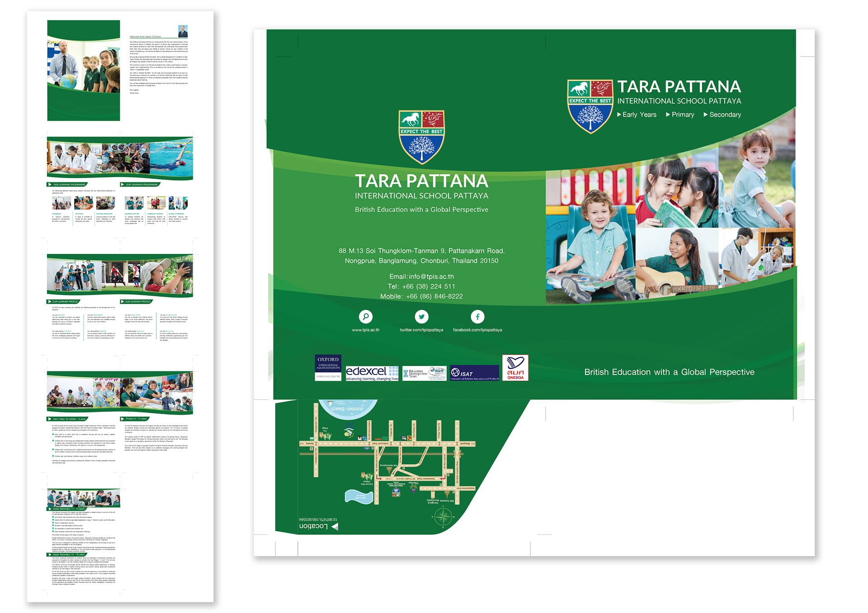Click the students wearing headphones photo

pyautogui.click(x=141, y=393)
